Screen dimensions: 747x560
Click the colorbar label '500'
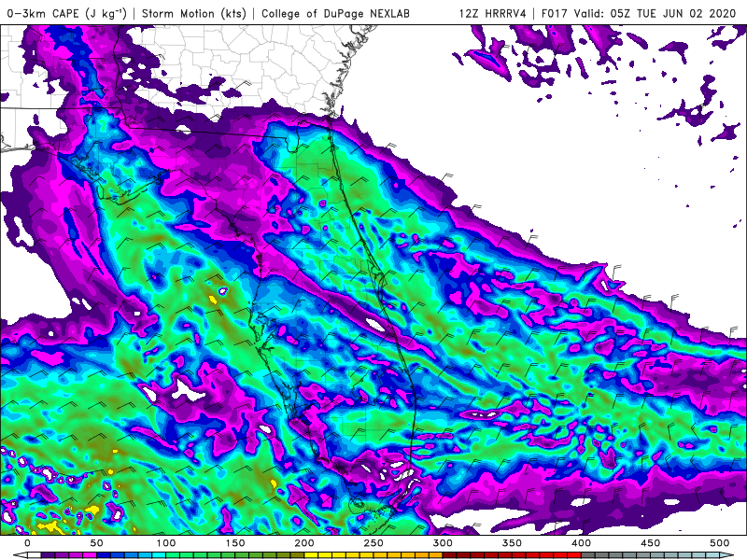(x=719, y=543)
